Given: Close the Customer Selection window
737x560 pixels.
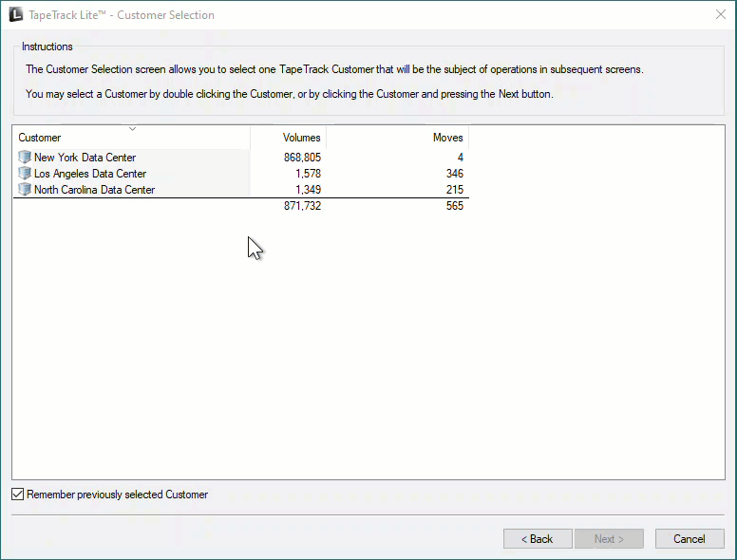Looking at the screenshot, I should pyautogui.click(x=721, y=14).
